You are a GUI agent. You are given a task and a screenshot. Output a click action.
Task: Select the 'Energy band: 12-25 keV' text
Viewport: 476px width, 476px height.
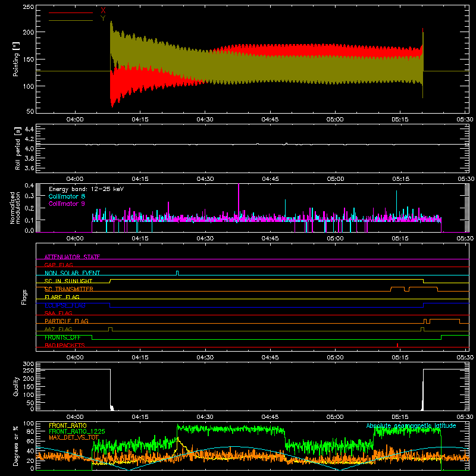point(86,189)
